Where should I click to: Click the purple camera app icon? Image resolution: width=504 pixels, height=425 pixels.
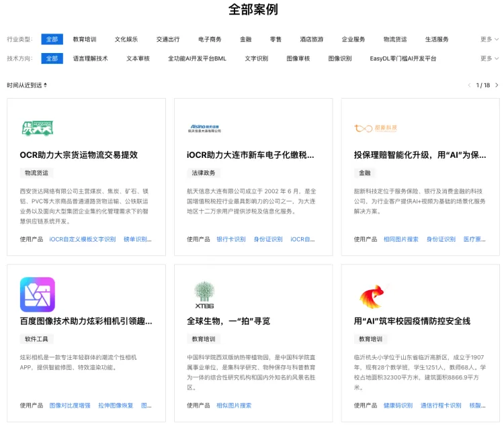point(38,294)
